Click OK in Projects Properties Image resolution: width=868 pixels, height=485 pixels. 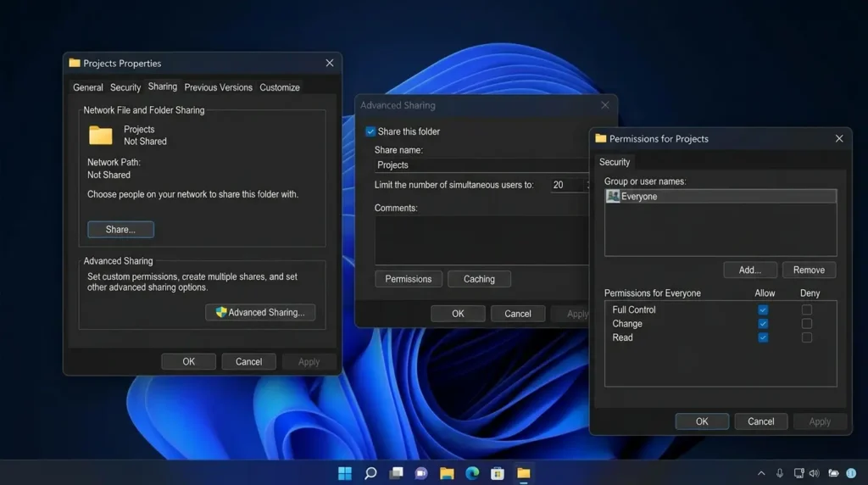189,361
